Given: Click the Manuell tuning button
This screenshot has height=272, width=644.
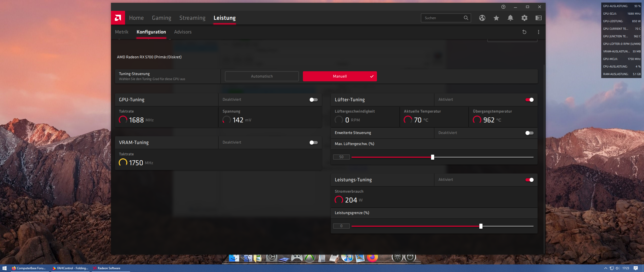Looking at the screenshot, I should click(x=340, y=76).
